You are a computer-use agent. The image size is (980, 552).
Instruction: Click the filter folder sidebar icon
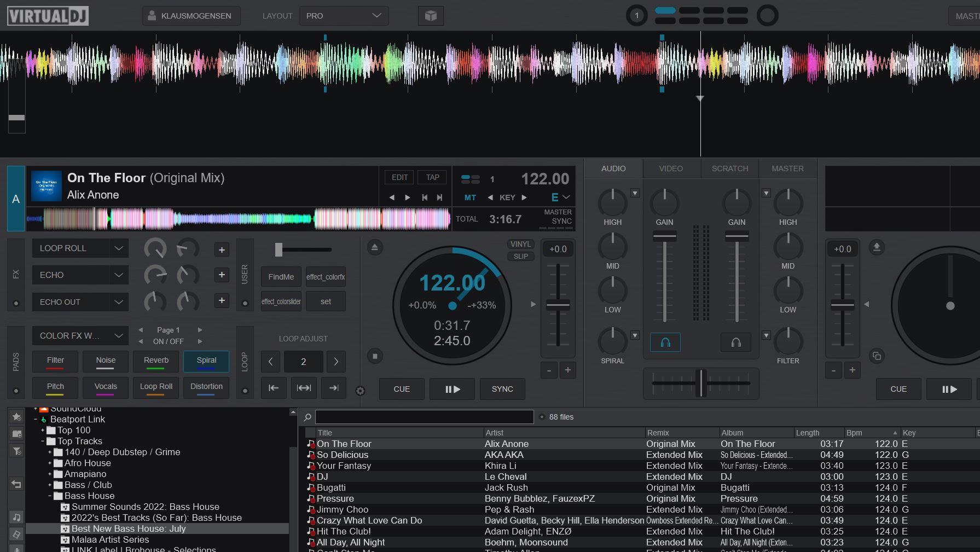[x=17, y=451]
